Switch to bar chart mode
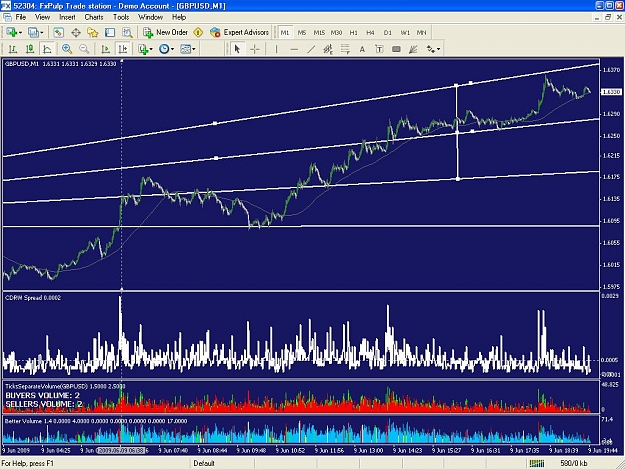625x469 pixels. [13, 49]
